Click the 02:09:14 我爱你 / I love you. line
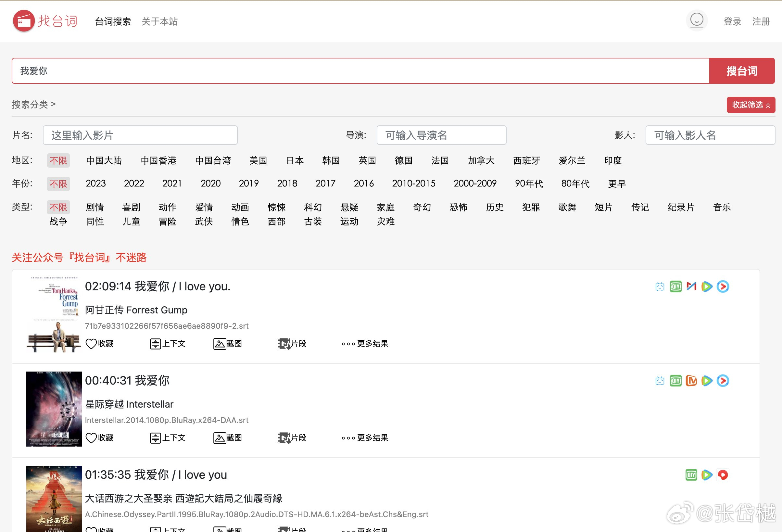This screenshot has height=532, width=782. pyautogui.click(x=158, y=287)
